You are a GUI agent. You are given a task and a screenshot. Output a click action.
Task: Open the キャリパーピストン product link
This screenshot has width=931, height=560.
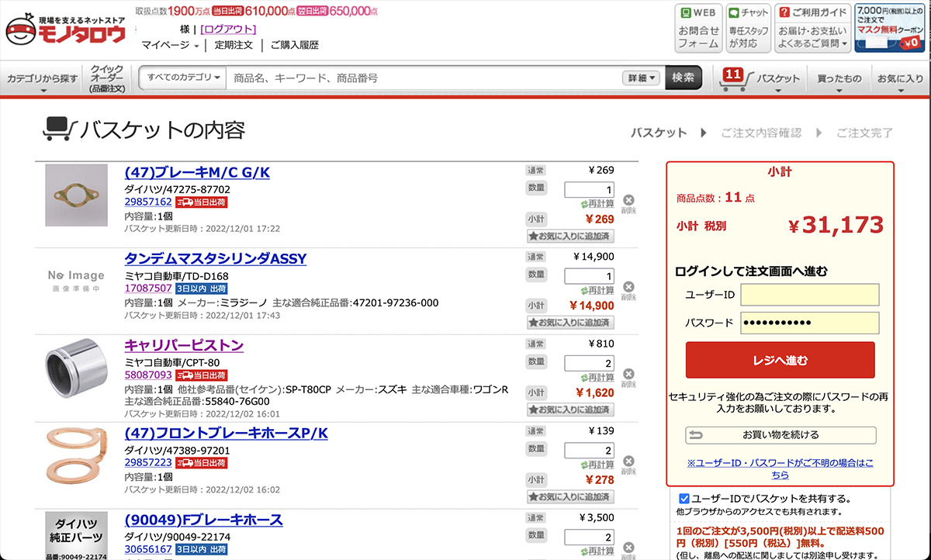coord(184,345)
